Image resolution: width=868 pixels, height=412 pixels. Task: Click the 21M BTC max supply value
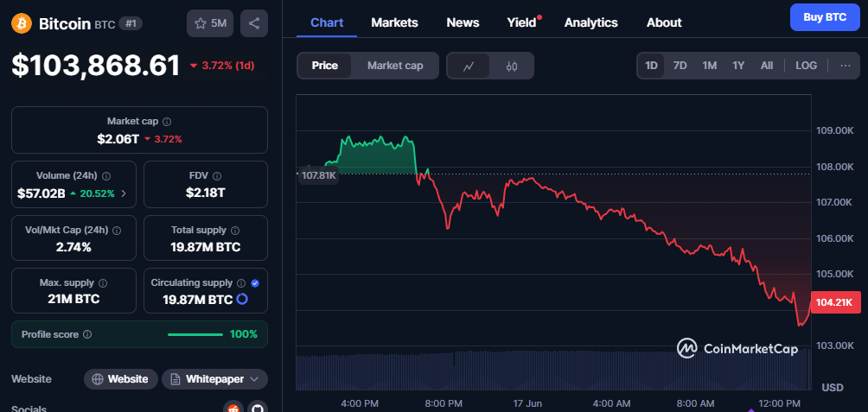point(73,299)
